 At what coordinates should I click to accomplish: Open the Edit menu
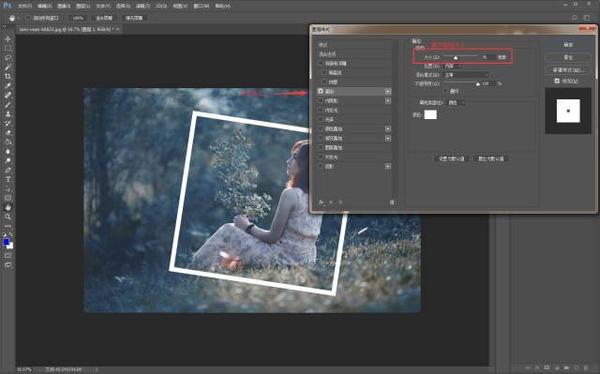[x=44, y=6]
